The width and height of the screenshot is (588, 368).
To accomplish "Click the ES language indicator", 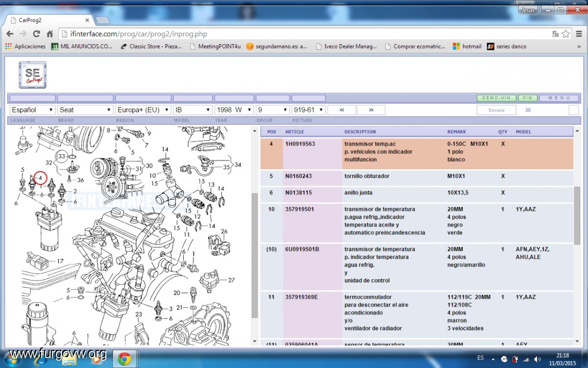I will [480, 359].
